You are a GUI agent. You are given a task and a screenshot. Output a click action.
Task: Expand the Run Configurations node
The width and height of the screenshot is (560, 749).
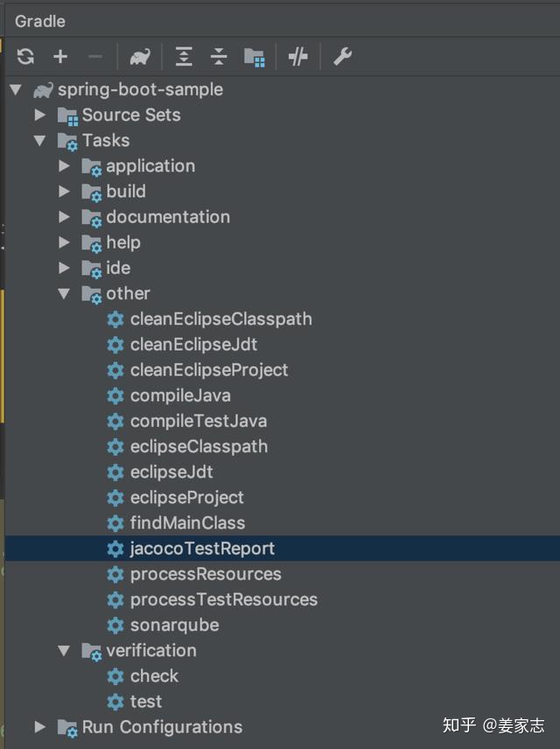[x=39, y=726]
